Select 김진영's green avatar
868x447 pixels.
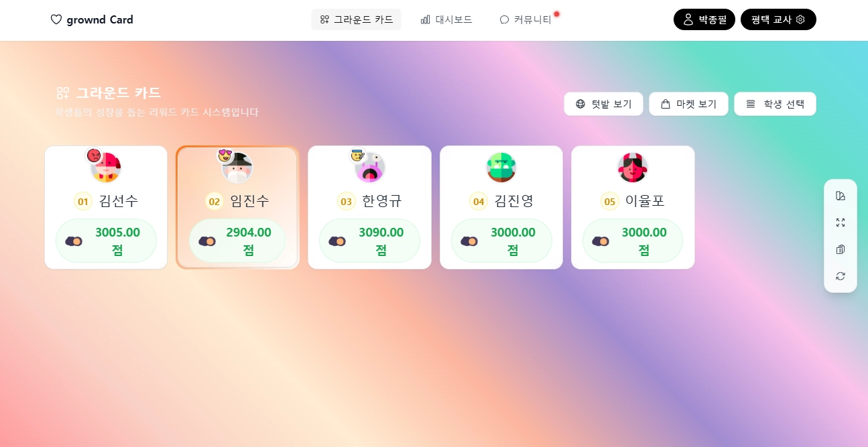[x=501, y=168]
